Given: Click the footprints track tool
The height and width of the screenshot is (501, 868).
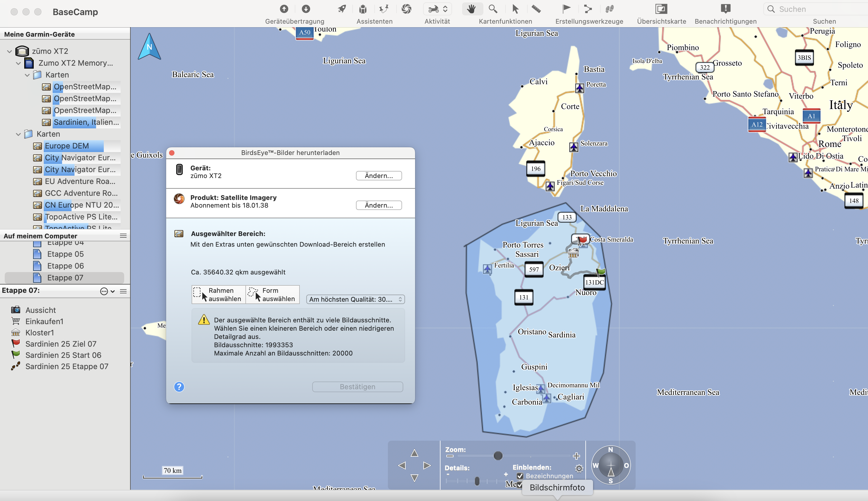Looking at the screenshot, I should tap(609, 9).
